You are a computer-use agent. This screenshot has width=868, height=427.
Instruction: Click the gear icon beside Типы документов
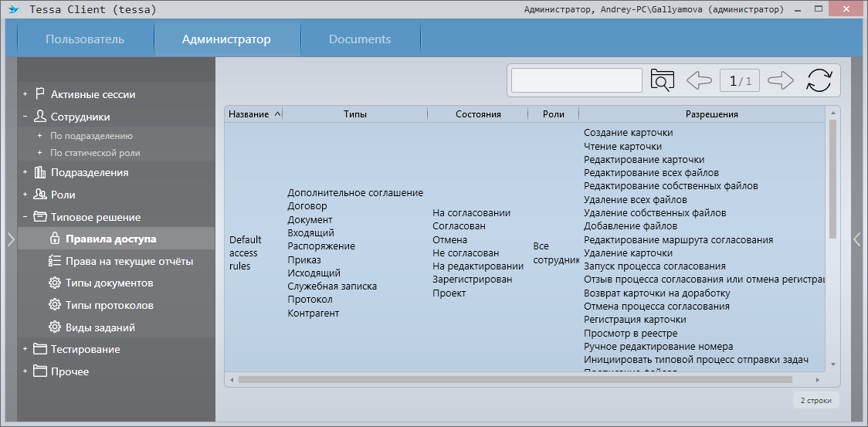(54, 283)
